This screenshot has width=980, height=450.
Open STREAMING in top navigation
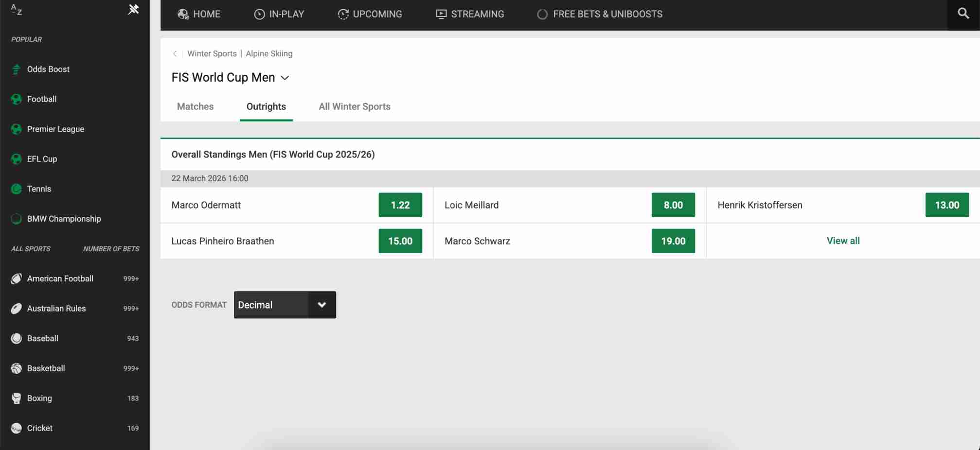470,14
